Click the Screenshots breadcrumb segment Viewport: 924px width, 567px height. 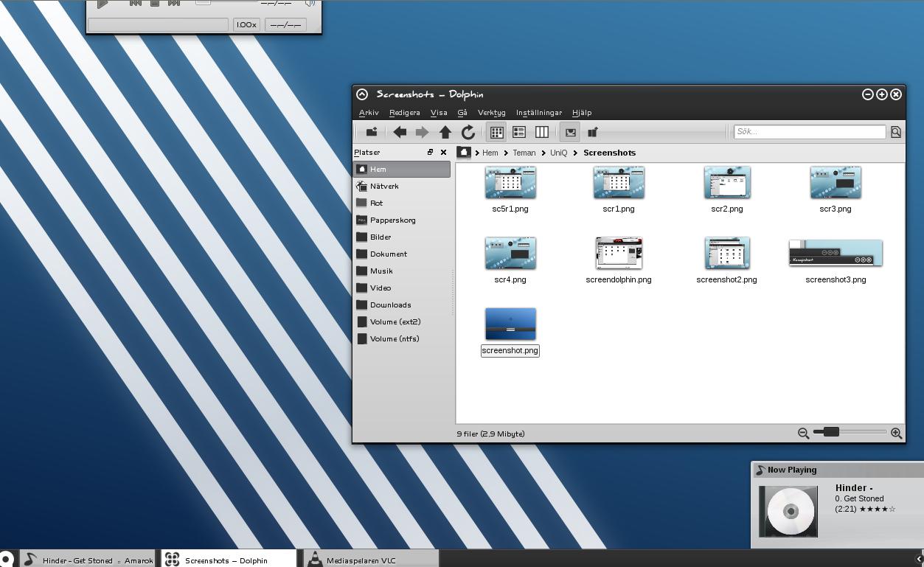point(609,153)
